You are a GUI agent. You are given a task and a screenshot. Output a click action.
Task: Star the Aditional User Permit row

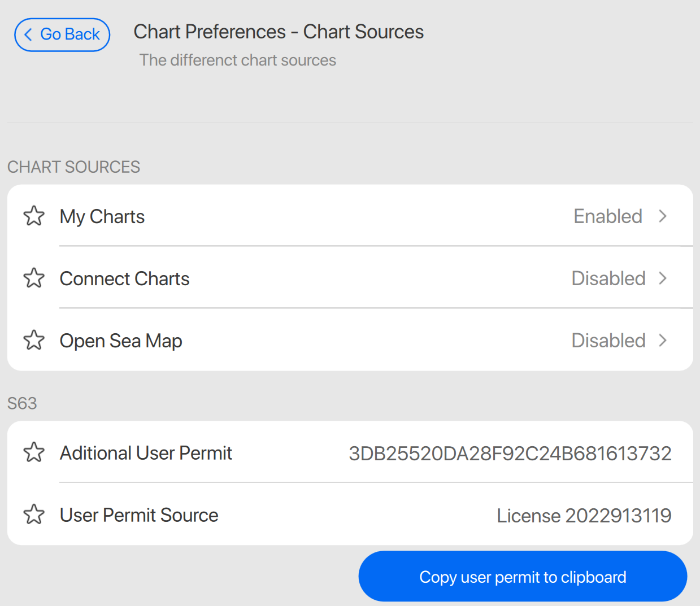pyautogui.click(x=34, y=452)
